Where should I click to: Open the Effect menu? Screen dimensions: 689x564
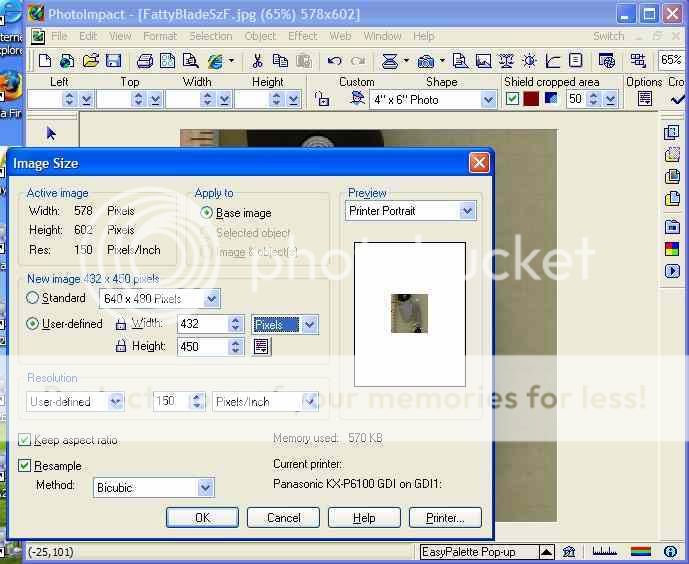coord(302,36)
